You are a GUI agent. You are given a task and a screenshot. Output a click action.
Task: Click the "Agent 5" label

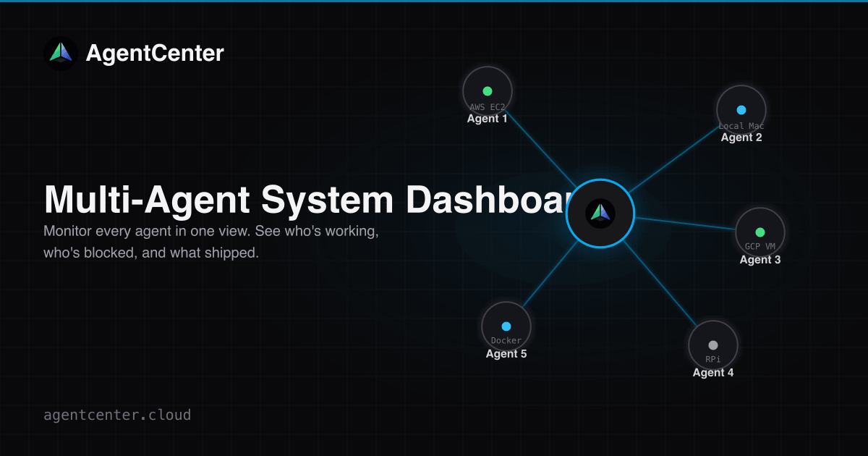pyautogui.click(x=506, y=354)
